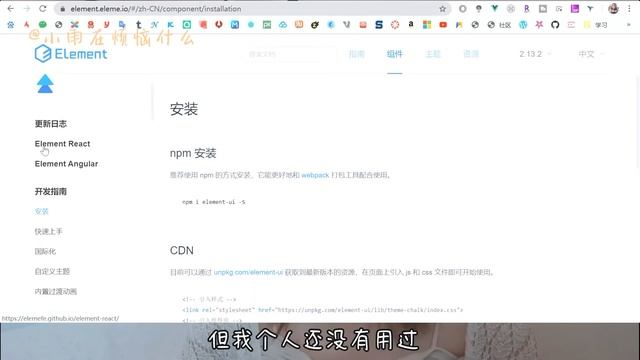This screenshot has width=640, height=360.
Task: Switch to the 主题 nav tab
Action: 433,54
